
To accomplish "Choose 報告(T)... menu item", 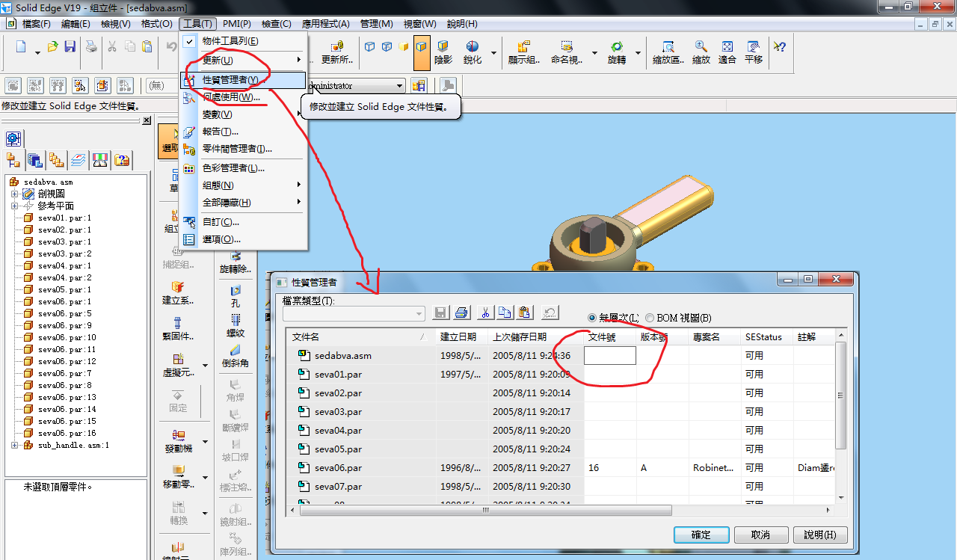I will click(x=244, y=132).
